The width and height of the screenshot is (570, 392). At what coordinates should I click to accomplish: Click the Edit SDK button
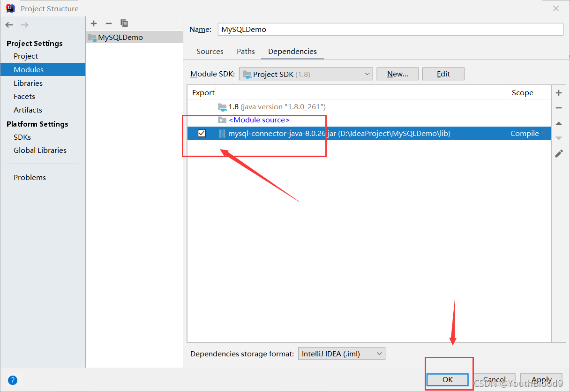pos(443,74)
